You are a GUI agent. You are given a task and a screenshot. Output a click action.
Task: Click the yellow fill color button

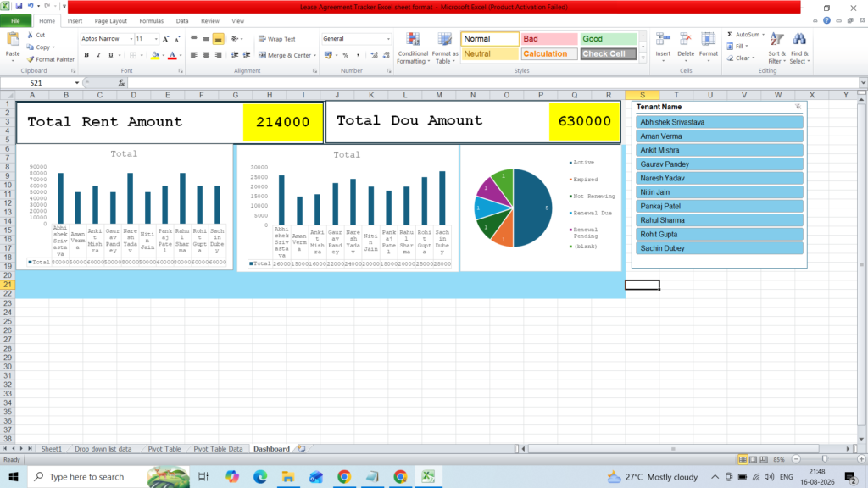pos(155,55)
